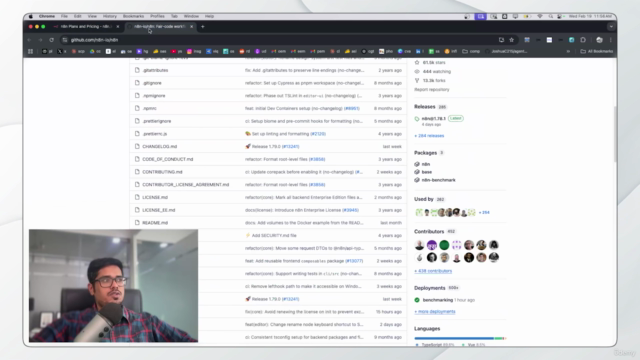The width and height of the screenshot is (640, 360).
Task: Open the File menu
Action: tap(64, 16)
